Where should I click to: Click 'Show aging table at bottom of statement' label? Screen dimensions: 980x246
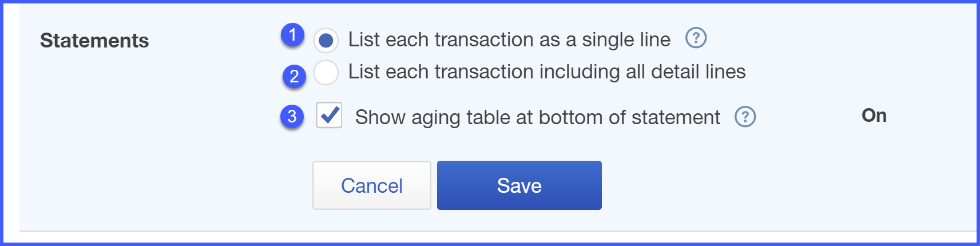[x=537, y=117]
